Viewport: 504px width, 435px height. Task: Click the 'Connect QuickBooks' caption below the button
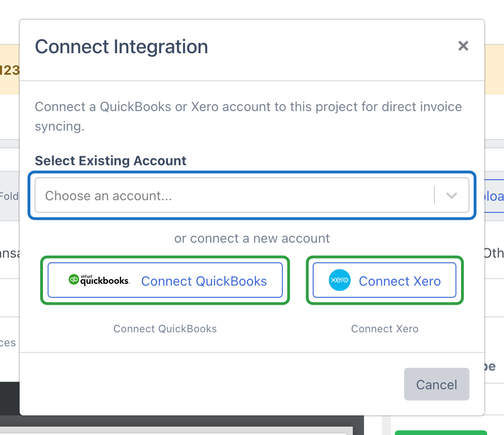(x=165, y=329)
